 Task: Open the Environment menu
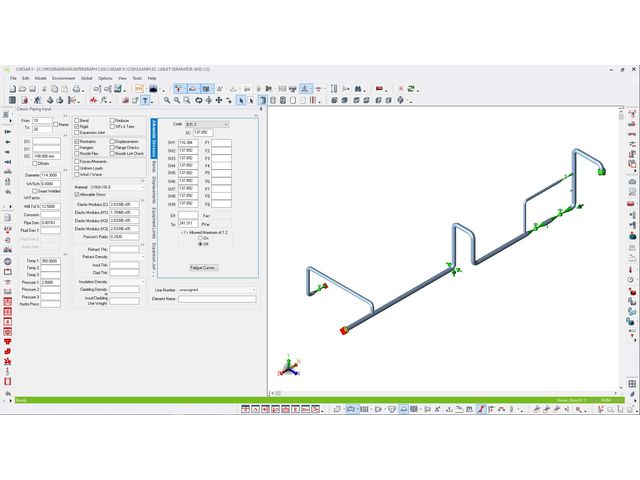(63, 77)
